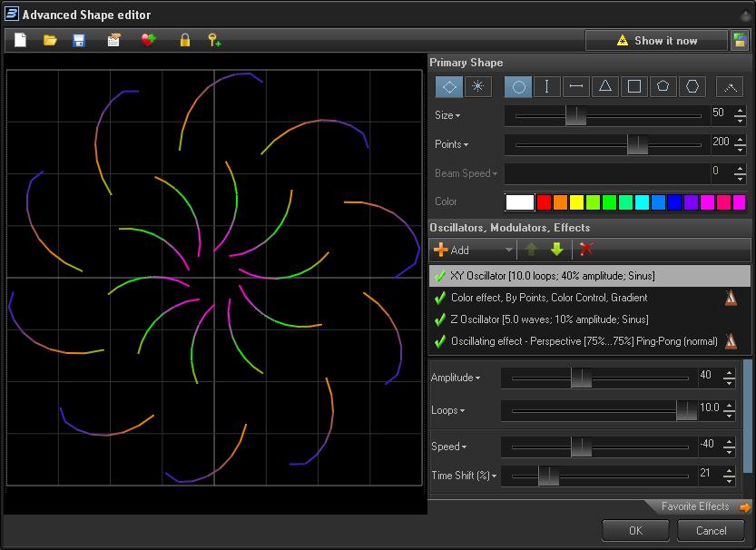Toggle the Z Oscillator checkmark off

click(x=440, y=319)
